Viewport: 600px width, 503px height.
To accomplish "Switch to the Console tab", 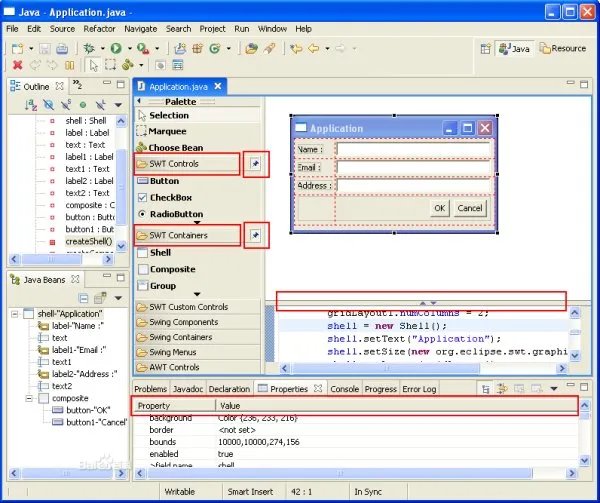I will click(x=344, y=388).
